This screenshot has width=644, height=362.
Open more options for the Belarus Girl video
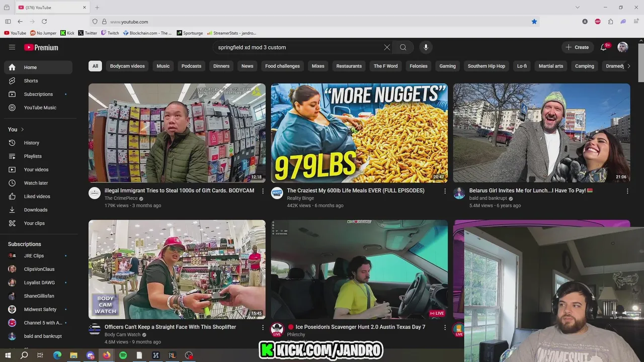[x=627, y=191]
